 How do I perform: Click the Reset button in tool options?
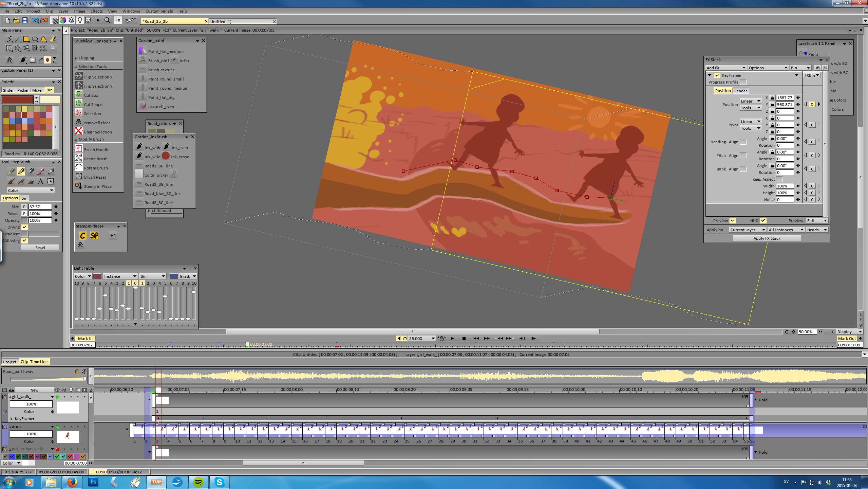pyautogui.click(x=40, y=248)
